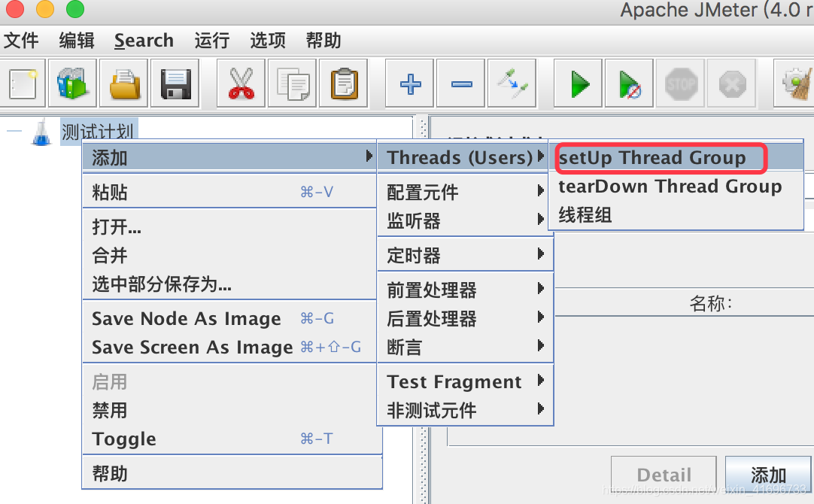Choose 禁用 in context menu
The image size is (814, 504).
point(229,410)
